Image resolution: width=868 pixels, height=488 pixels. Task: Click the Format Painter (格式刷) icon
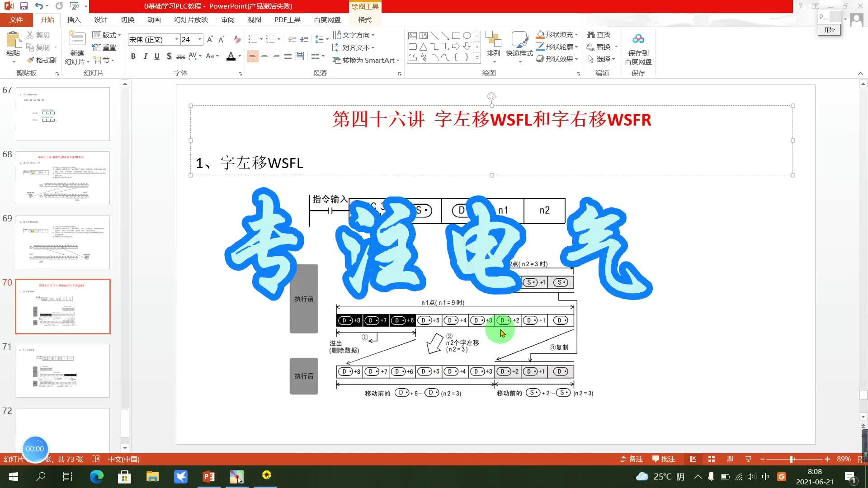pyautogui.click(x=31, y=60)
